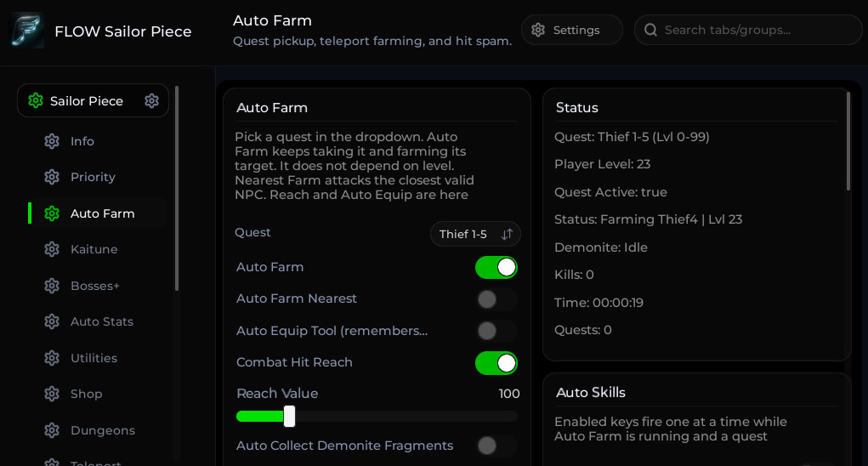Open Settings button in header
The width and height of the screenshot is (868, 466).
coord(572,30)
